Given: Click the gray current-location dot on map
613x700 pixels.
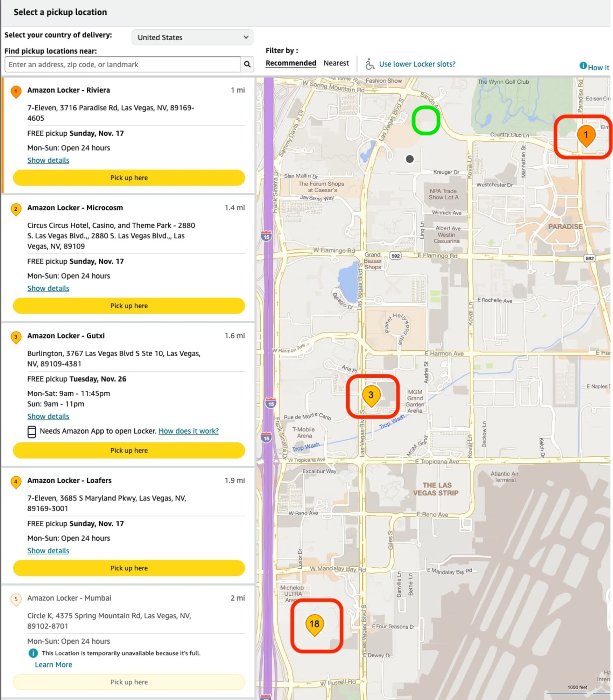Looking at the screenshot, I should click(409, 159).
